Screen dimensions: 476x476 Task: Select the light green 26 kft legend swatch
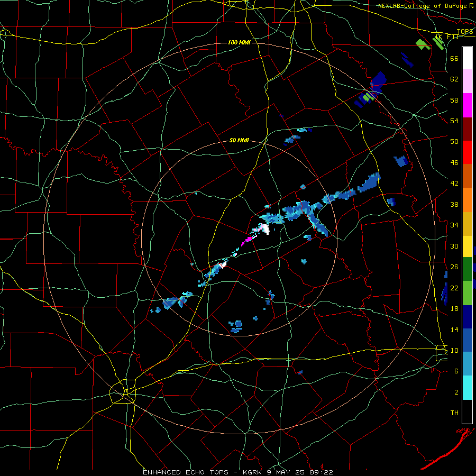[x=467, y=293]
